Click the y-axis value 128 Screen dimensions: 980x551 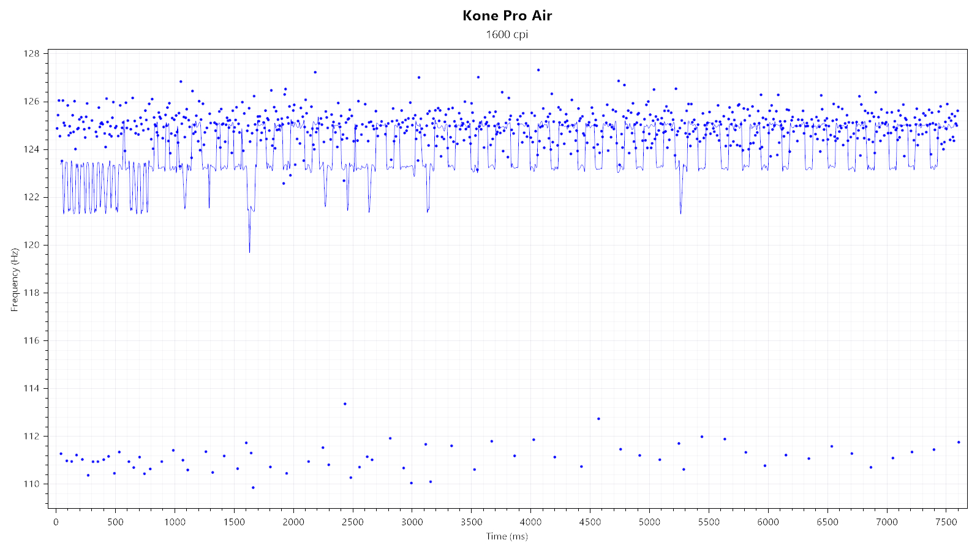[32, 54]
